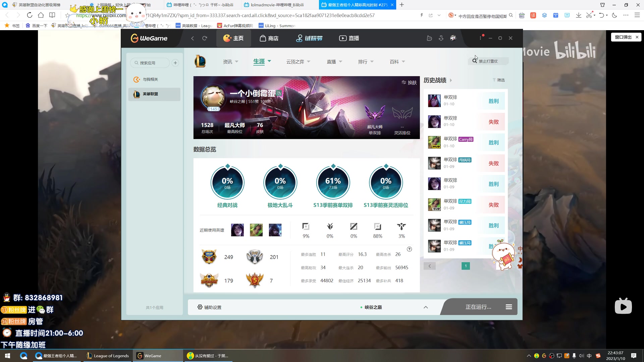Open the WeGame more options dots menu
Screen dimensions: 644x362
click(481, 38)
